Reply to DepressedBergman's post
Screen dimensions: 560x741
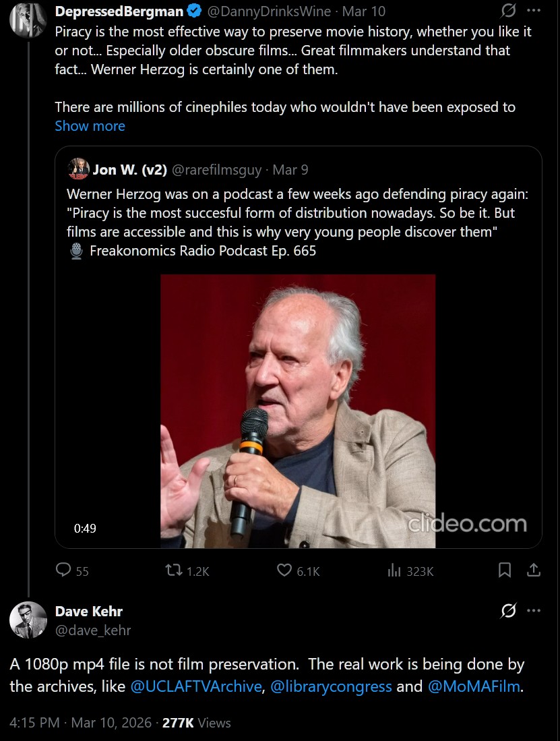64,570
